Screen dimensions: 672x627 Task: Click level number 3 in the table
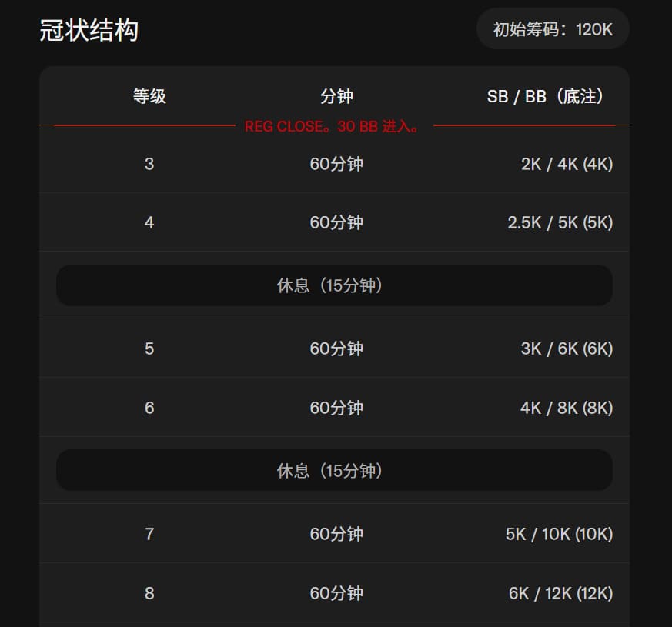149,164
